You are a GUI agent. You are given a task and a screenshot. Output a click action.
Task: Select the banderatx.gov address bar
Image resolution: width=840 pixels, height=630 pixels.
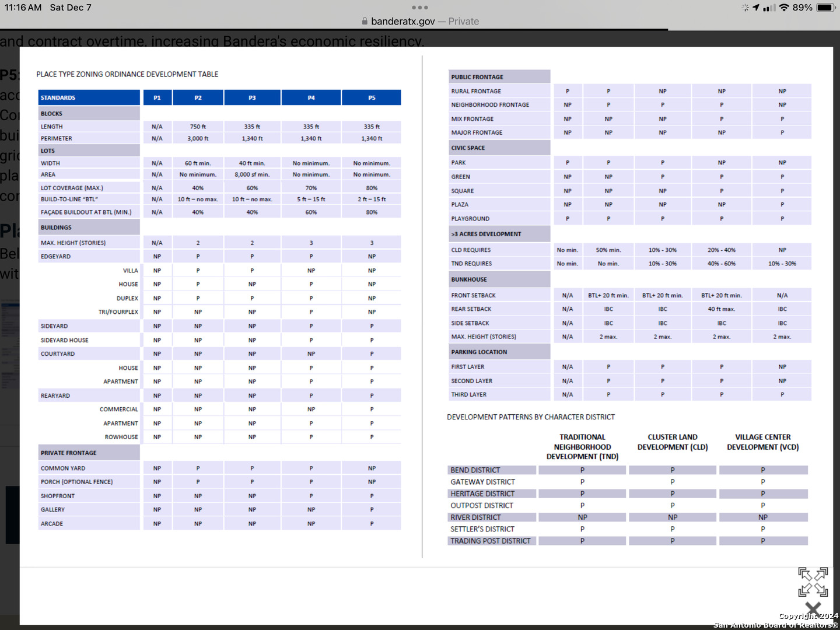point(420,21)
